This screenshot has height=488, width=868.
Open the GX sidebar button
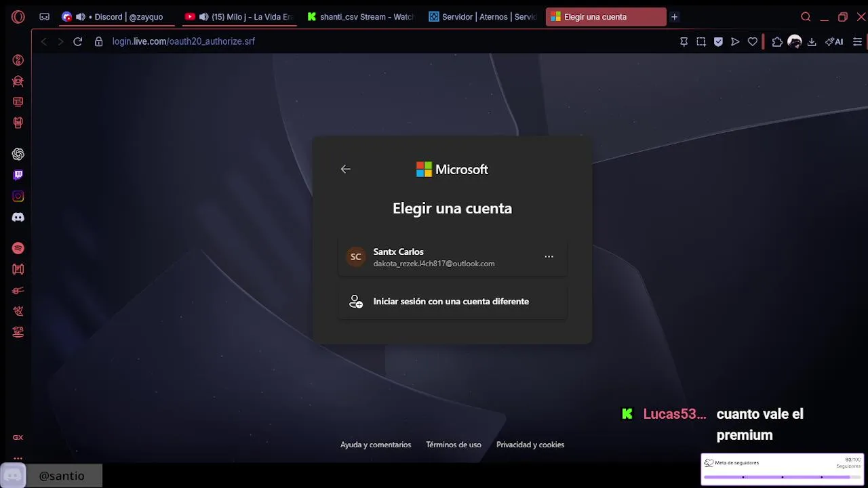click(18, 438)
